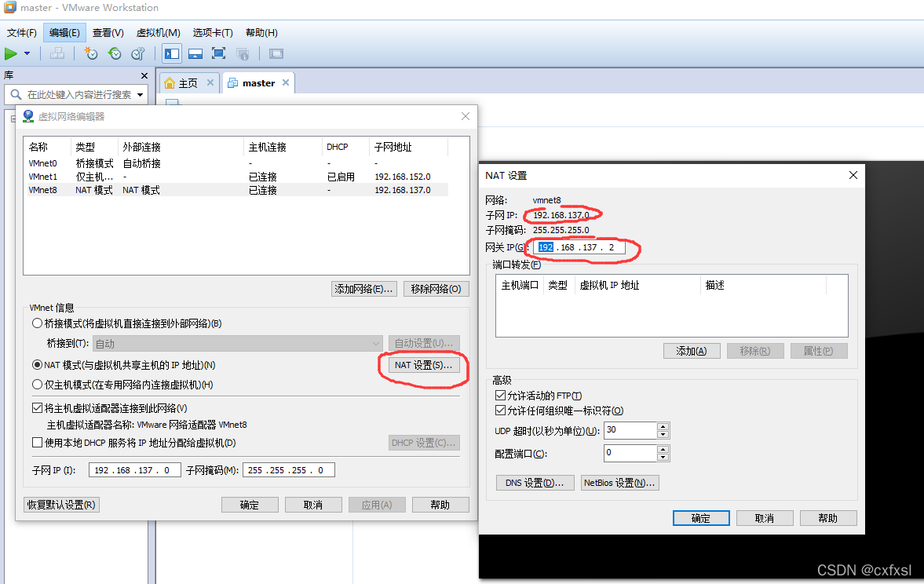
Task: Click 添加网络(E)... button
Action: coord(363,289)
